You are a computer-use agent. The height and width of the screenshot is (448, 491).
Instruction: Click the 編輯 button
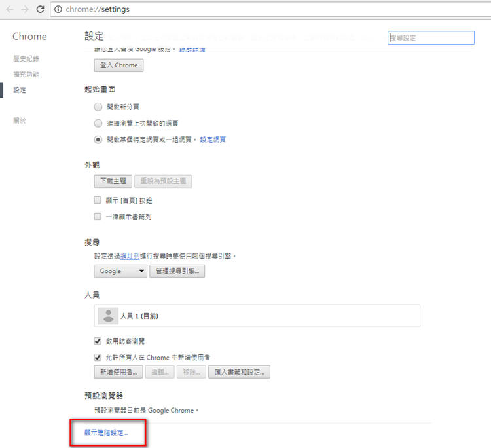pyautogui.click(x=160, y=372)
